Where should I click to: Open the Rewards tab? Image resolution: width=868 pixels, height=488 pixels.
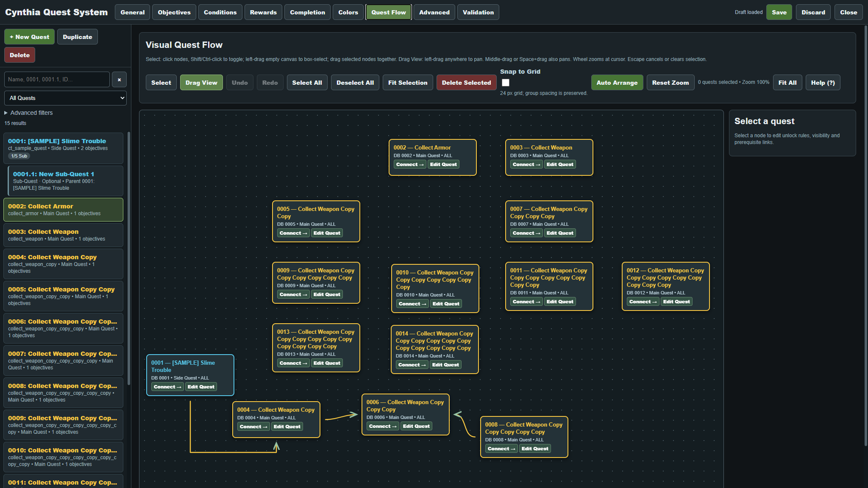tap(263, 12)
